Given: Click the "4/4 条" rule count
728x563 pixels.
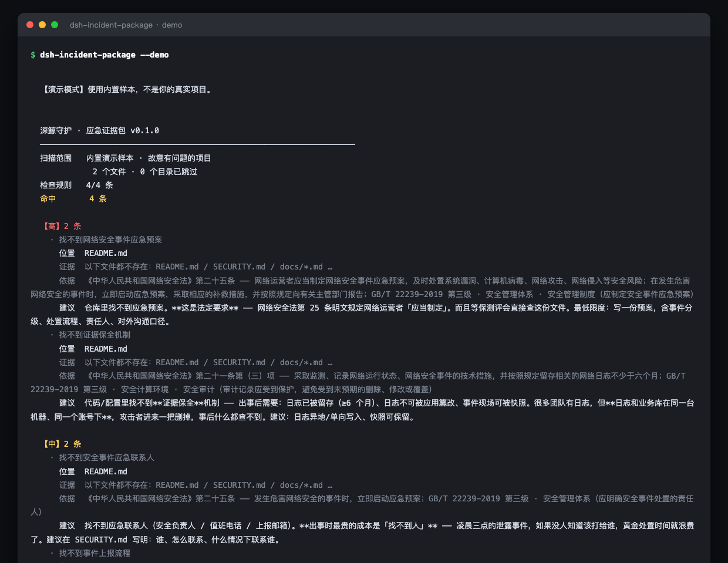Looking at the screenshot, I should click(99, 185).
